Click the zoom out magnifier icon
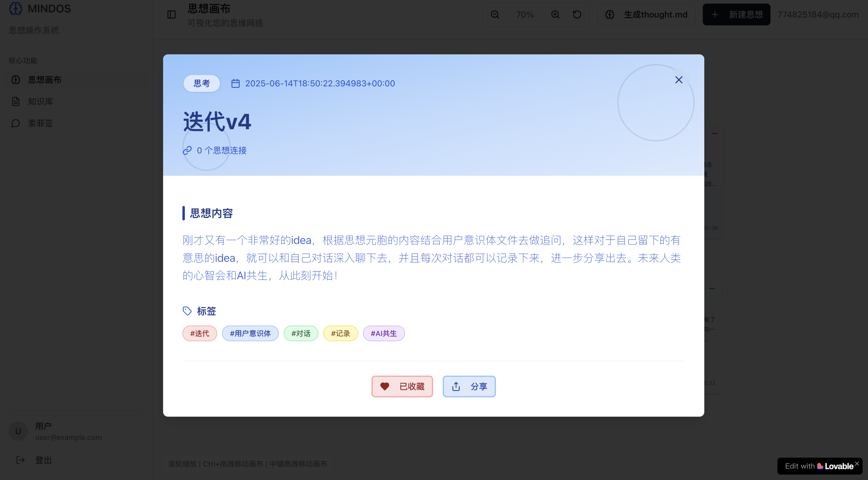Image resolution: width=868 pixels, height=480 pixels. (x=495, y=14)
